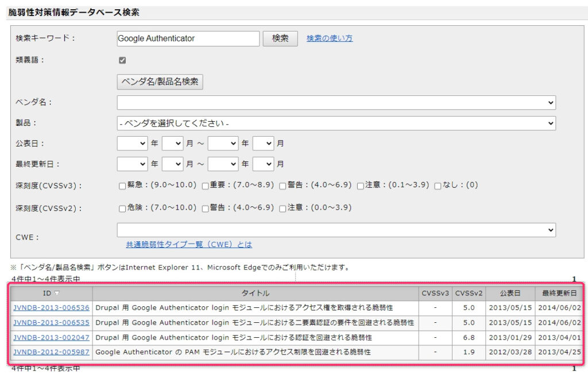Click the 検索 search button
588x378 pixels.
tap(280, 38)
